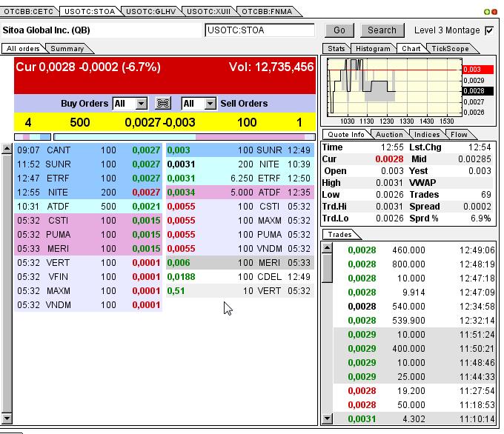Show the Auction tab

(x=389, y=135)
